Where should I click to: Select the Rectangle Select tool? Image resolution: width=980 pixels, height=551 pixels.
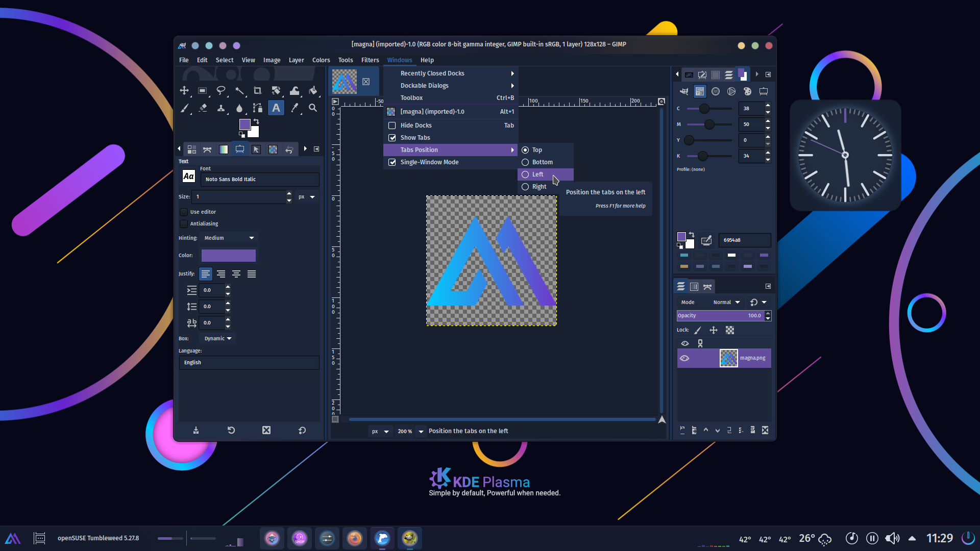pos(203,91)
